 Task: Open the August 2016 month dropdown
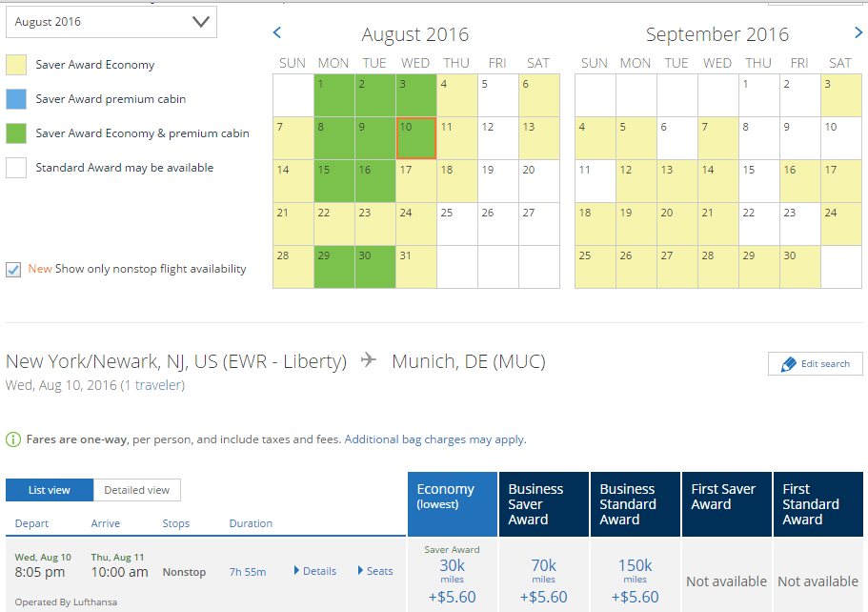(111, 22)
